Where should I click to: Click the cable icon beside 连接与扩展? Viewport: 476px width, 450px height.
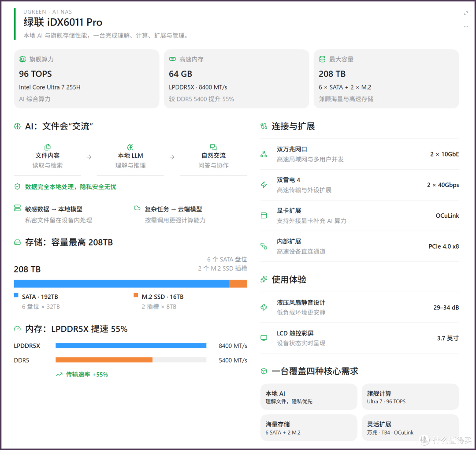pos(264,126)
